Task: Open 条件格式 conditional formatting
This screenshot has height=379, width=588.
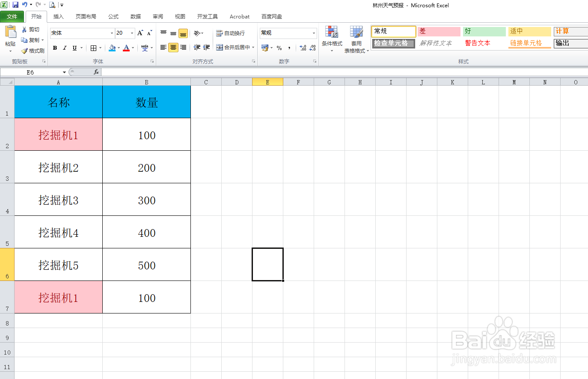Action: coord(332,39)
